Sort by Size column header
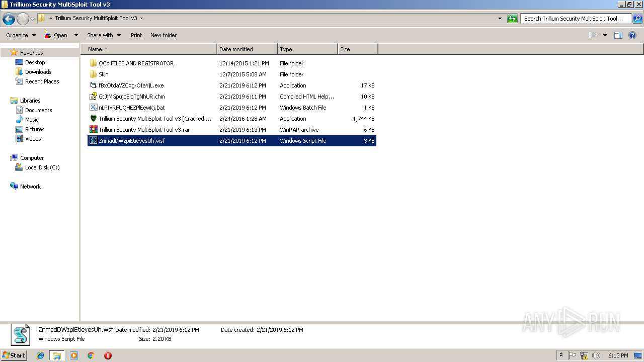 point(358,49)
